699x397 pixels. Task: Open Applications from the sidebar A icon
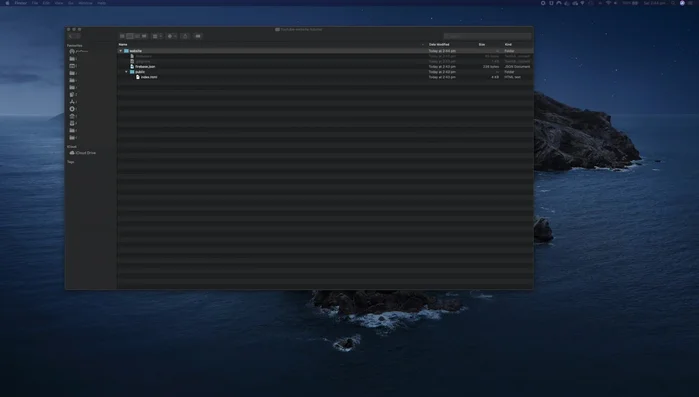pyautogui.click(x=72, y=102)
